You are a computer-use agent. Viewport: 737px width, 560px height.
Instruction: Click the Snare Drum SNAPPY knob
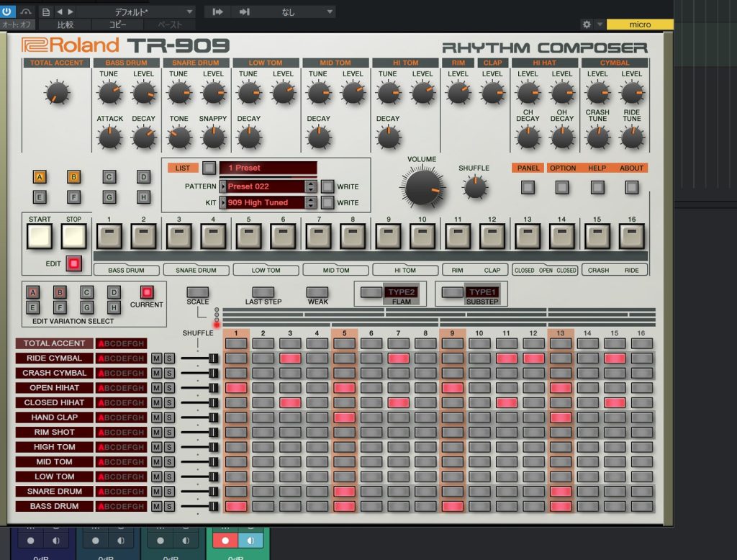tap(213, 137)
